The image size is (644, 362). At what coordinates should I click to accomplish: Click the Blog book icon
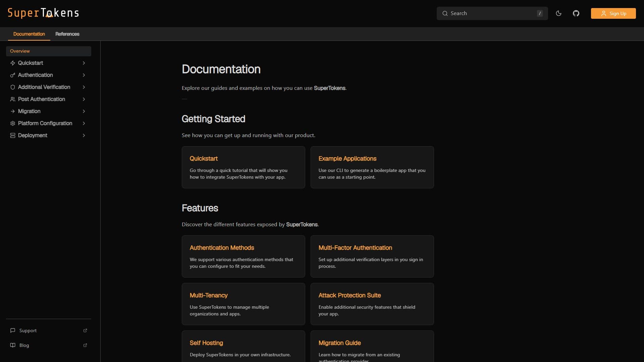pos(13,345)
